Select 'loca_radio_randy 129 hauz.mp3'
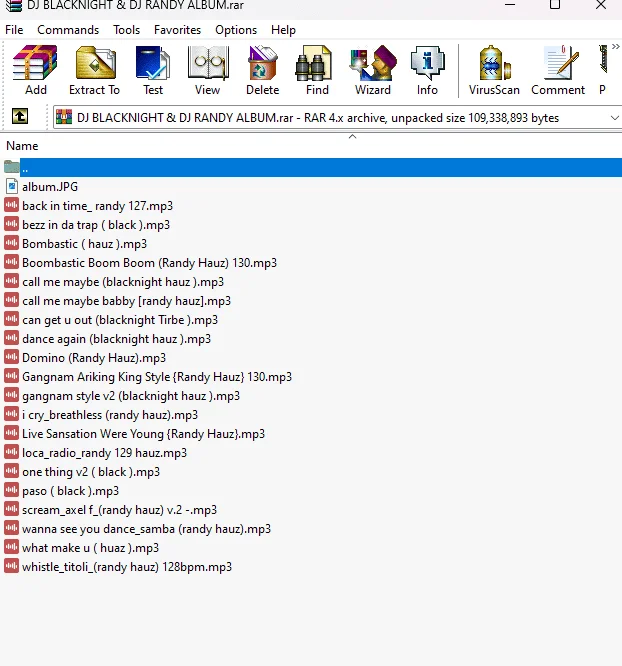The height and width of the screenshot is (666, 622). (104, 453)
